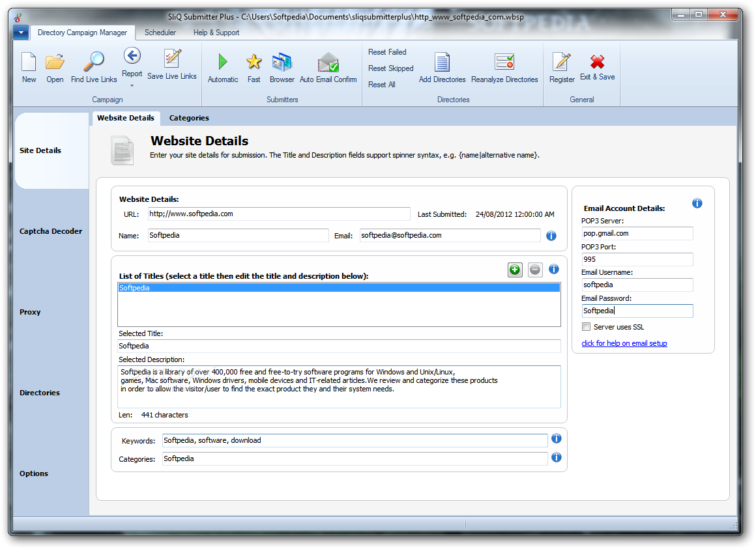Click the Email Username field
Viewport: 756px width, 549px height.
pyautogui.click(x=637, y=285)
